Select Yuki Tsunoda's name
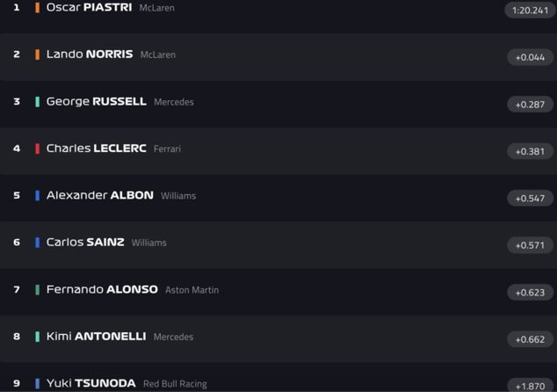The width and height of the screenshot is (557, 392). pos(90,383)
